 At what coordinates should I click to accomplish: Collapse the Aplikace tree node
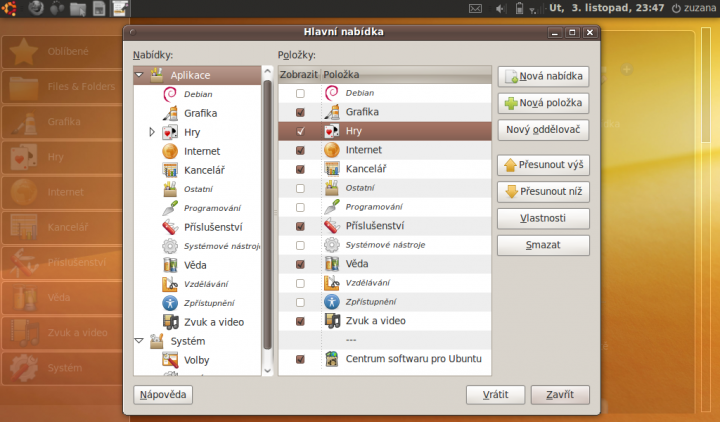[x=139, y=74]
